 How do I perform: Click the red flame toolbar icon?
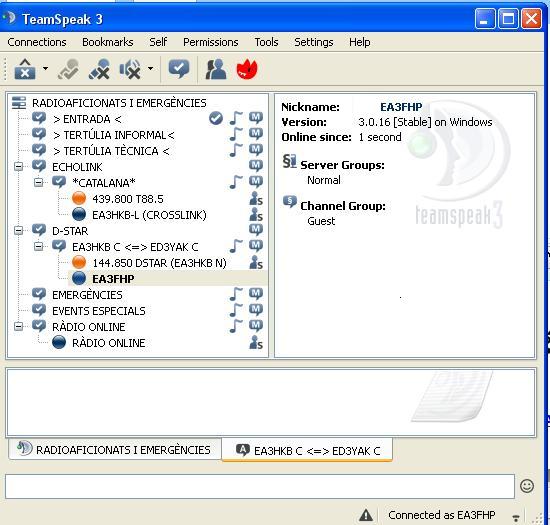coord(247,69)
